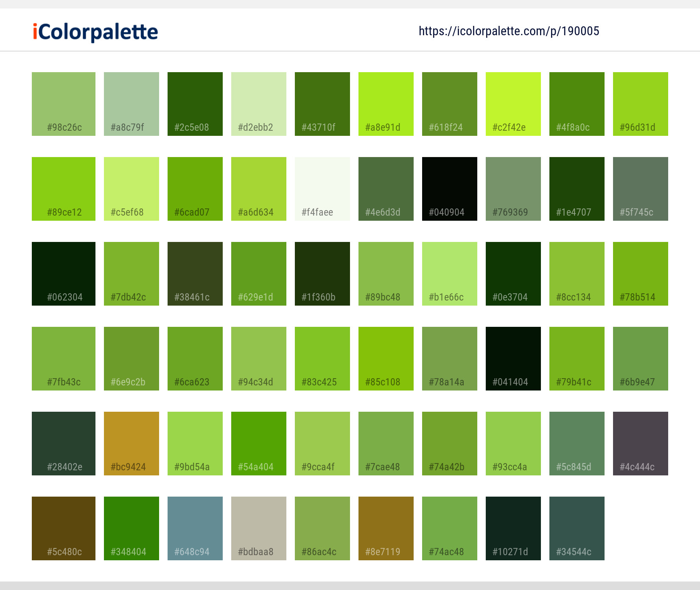The image size is (700, 590).
Task: Pick the #1e4707 swatch
Action: tap(577, 189)
